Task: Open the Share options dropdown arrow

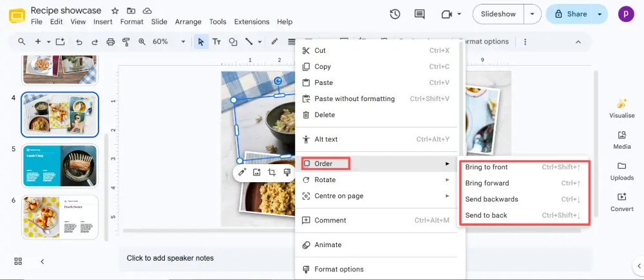Action: tap(600, 14)
